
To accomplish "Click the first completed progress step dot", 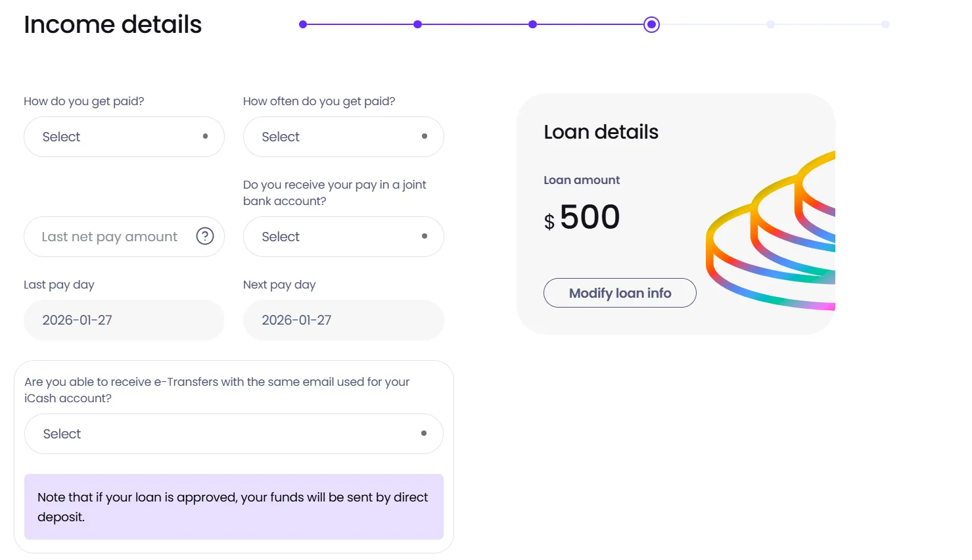I will pyautogui.click(x=302, y=24).
